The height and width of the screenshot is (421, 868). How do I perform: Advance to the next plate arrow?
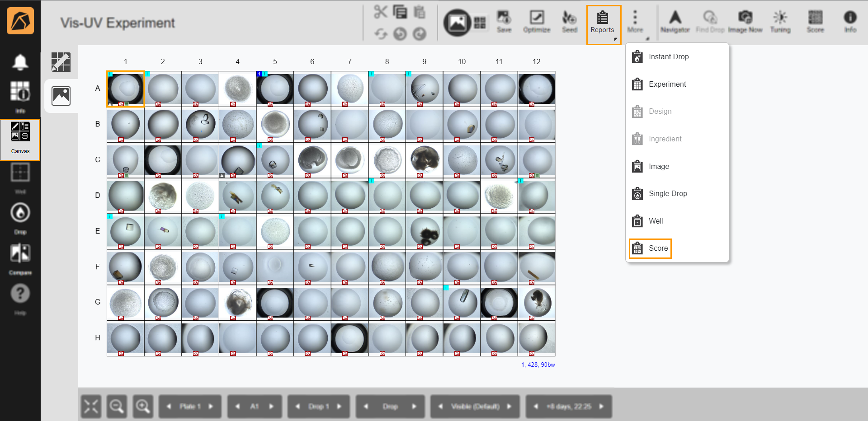pyautogui.click(x=211, y=407)
